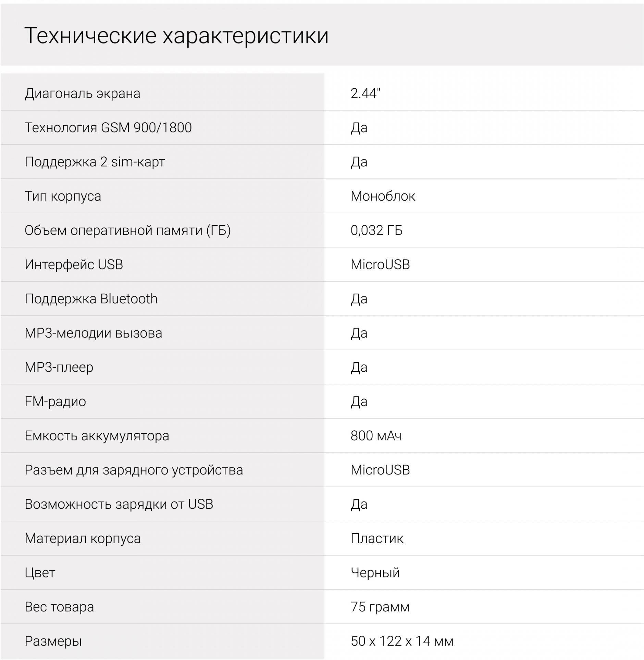Viewport: 644px width, 660px height.
Task: Click the Интерфейс USB label
Action: tap(74, 265)
